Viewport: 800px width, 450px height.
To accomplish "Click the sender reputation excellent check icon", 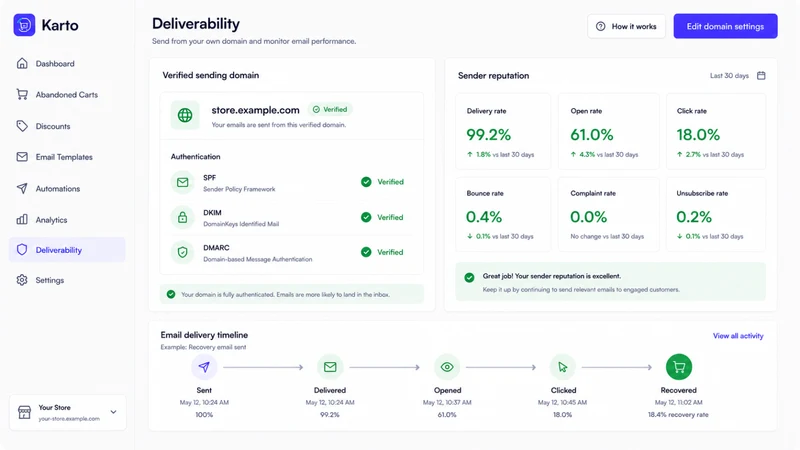I will (x=469, y=278).
